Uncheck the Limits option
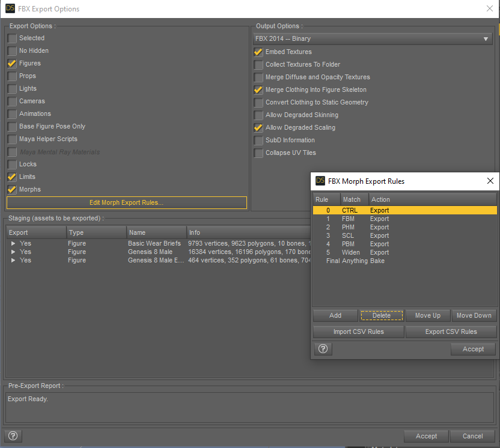500x448 pixels. [12, 177]
